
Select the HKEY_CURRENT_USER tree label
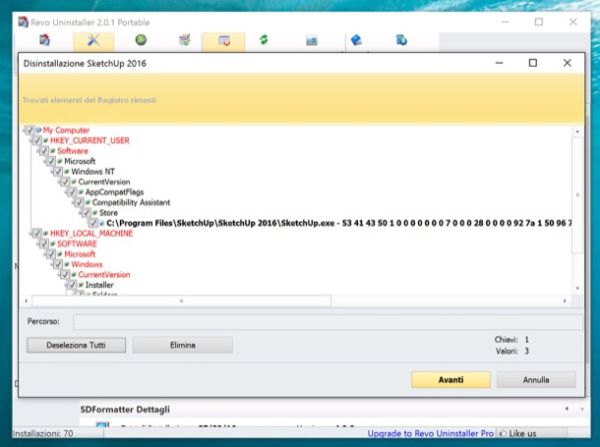[90, 140]
